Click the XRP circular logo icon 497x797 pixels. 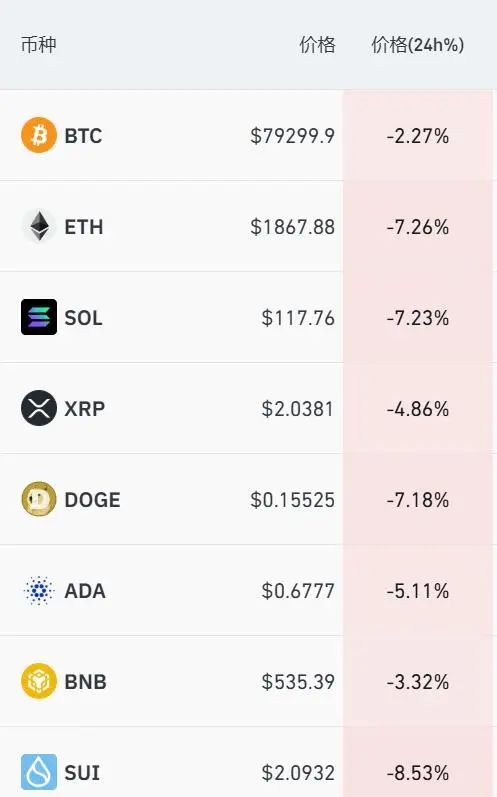39,408
